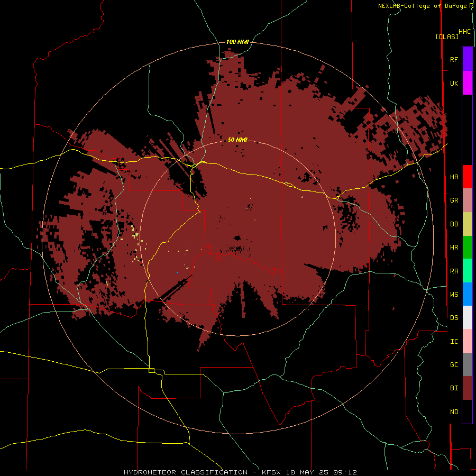Click the UK legend label
The height and width of the screenshot is (476, 476).
454,83
